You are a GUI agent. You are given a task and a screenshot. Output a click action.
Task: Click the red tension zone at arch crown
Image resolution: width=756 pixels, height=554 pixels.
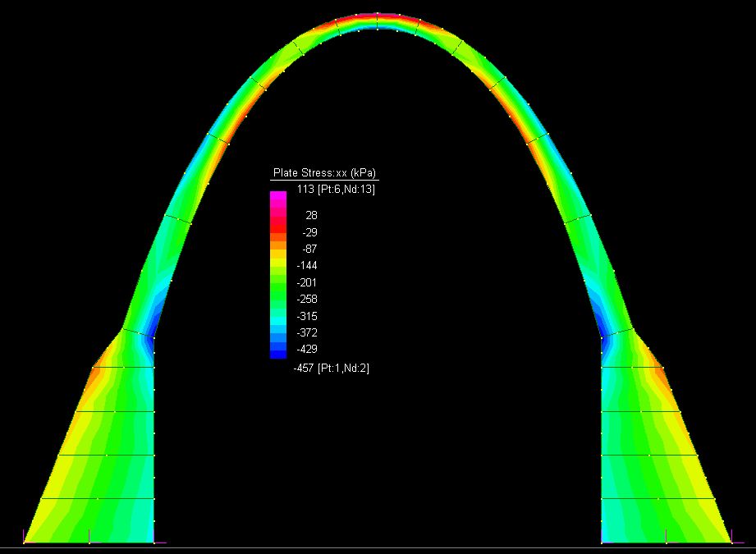coord(378,16)
